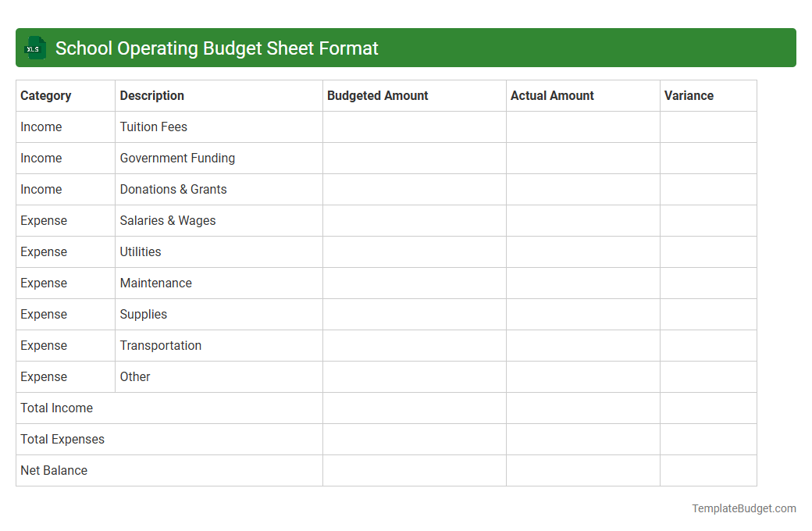
Task: Click the Actual Amount column header
Action: click(551, 95)
